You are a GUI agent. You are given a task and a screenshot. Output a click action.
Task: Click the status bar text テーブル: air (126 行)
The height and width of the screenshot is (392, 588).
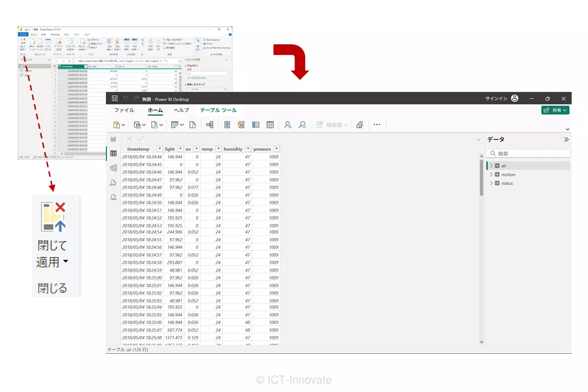click(x=127, y=350)
